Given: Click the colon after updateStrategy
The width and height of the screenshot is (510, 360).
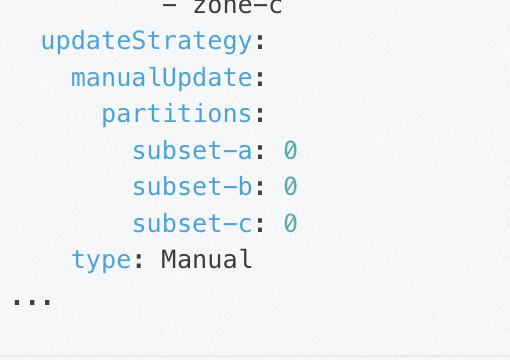Looking at the screenshot, I should (x=260, y=43).
